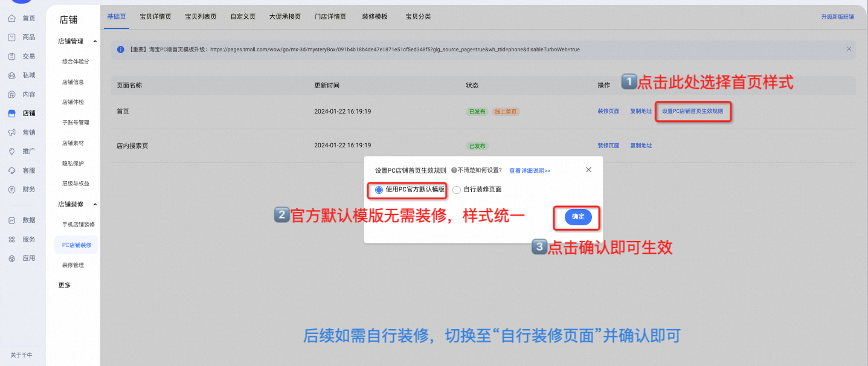Viewport: 868px width, 366px height.
Task: Switch to 大促承接页 tab
Action: (285, 16)
